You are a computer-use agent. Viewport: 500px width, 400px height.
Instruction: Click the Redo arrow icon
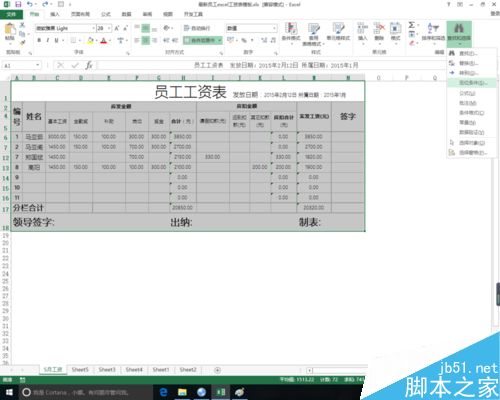(x=45, y=4)
